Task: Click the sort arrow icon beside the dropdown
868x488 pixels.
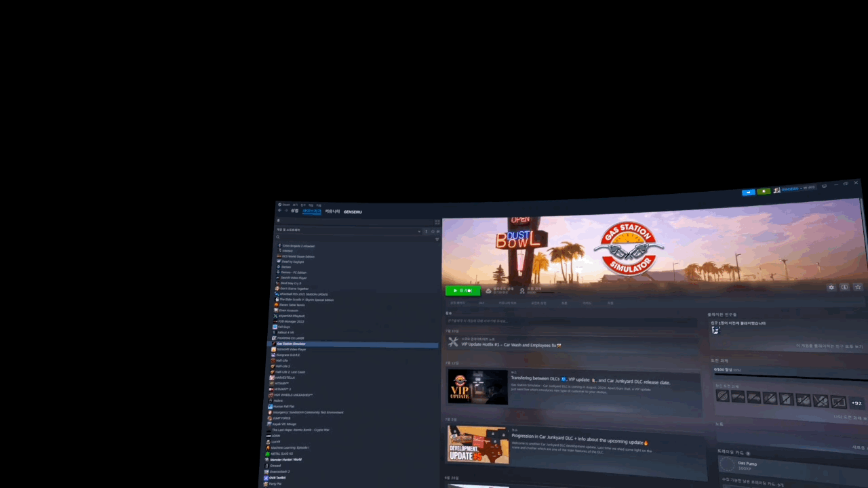Action: click(426, 231)
